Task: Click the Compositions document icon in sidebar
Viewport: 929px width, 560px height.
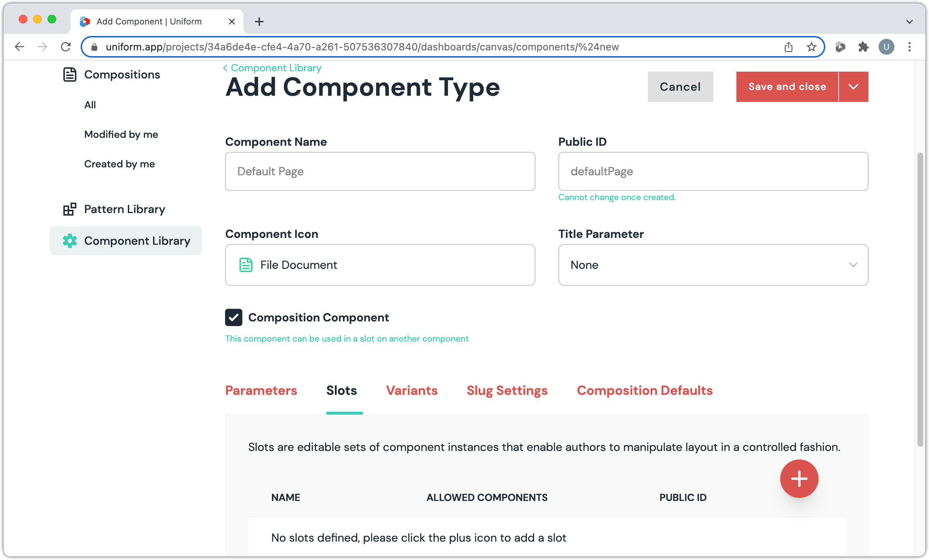Action: [69, 74]
